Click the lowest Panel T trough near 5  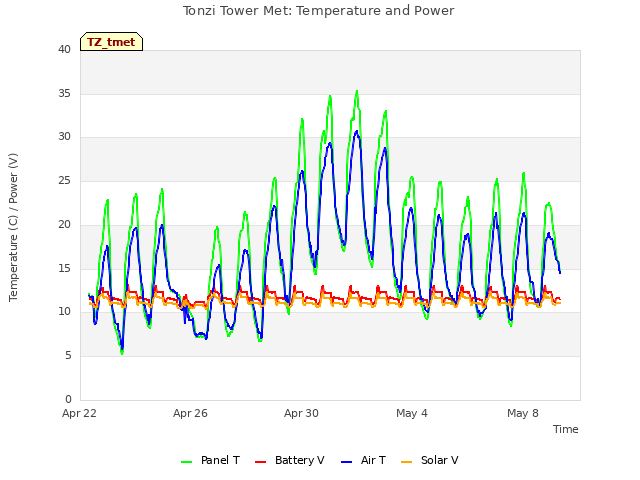coord(122,353)
